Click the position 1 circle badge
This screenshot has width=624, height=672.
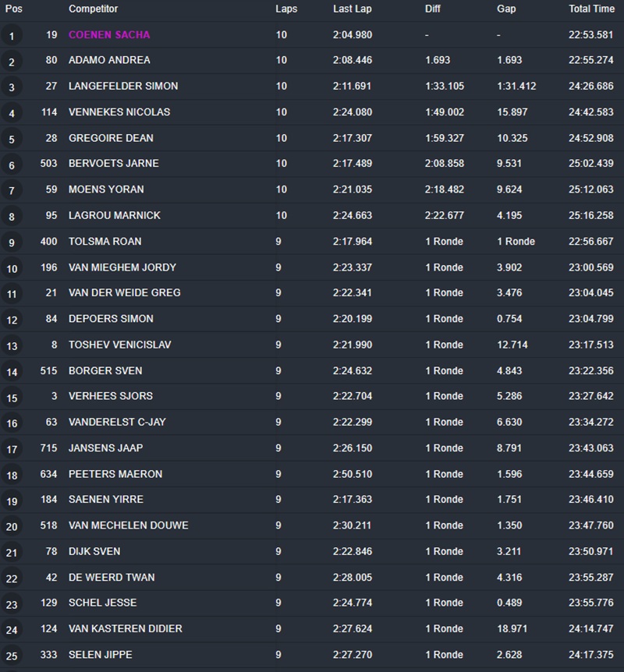tap(12, 36)
